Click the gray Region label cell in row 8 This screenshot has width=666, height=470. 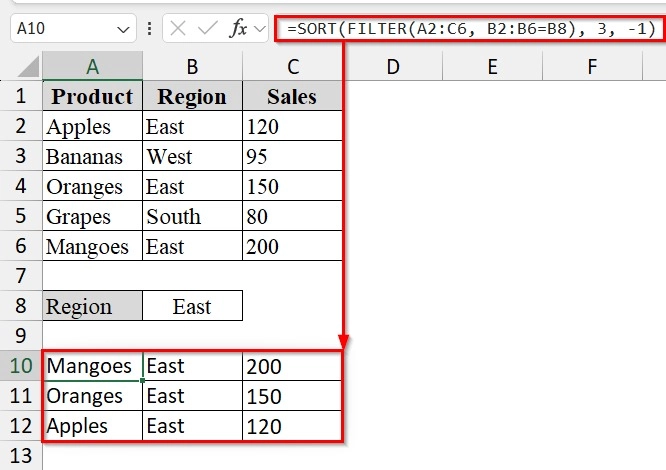point(92,307)
